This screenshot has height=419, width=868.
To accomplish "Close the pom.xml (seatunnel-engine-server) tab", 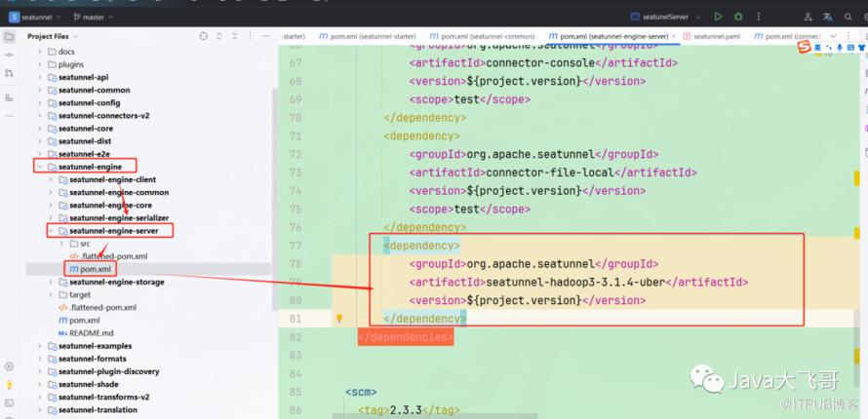I will coord(674,36).
